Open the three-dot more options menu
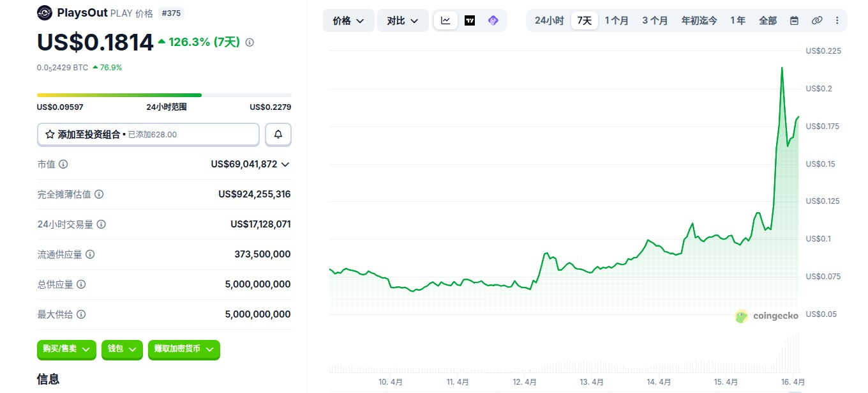Screen dimensions: 868x393 point(837,20)
